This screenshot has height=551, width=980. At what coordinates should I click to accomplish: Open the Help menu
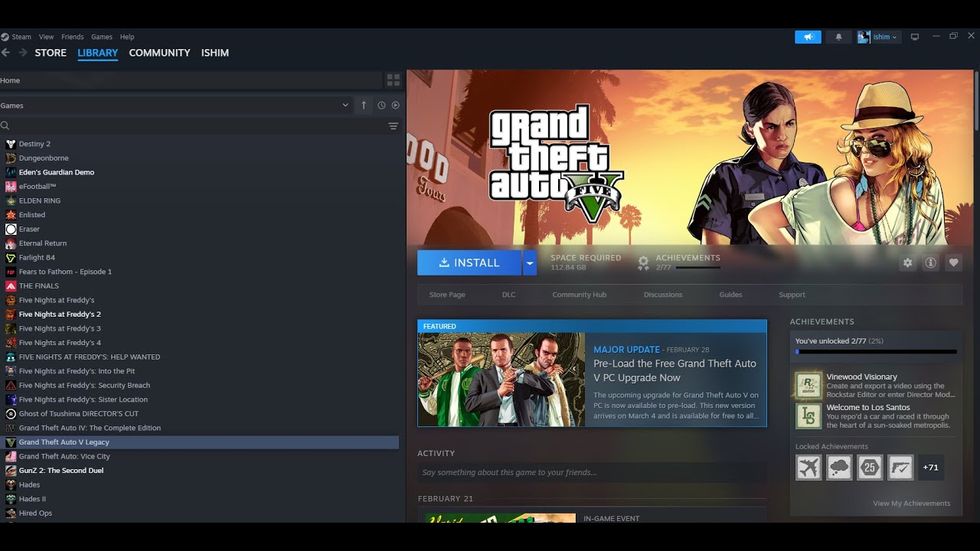coord(127,37)
